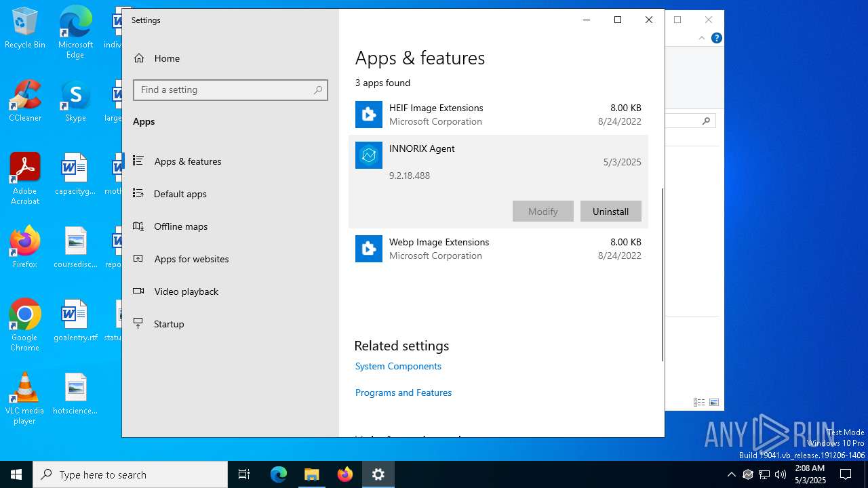Open File Explorer from the taskbar

[x=312, y=474]
